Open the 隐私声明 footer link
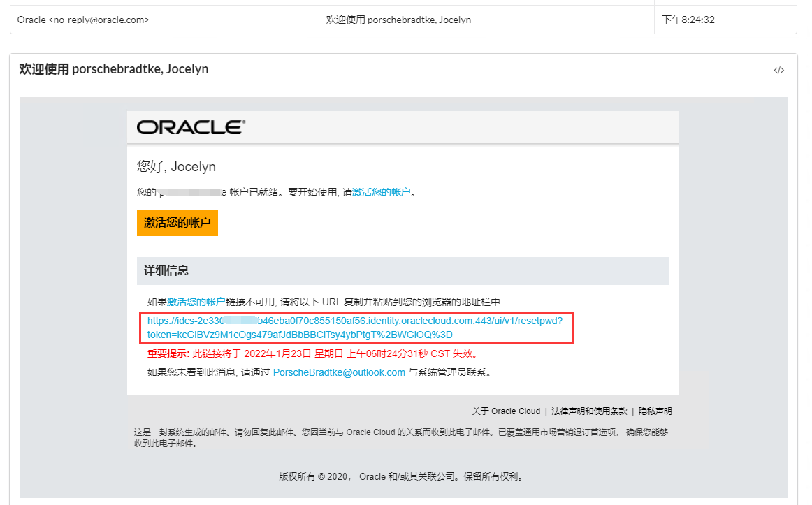 pos(655,411)
